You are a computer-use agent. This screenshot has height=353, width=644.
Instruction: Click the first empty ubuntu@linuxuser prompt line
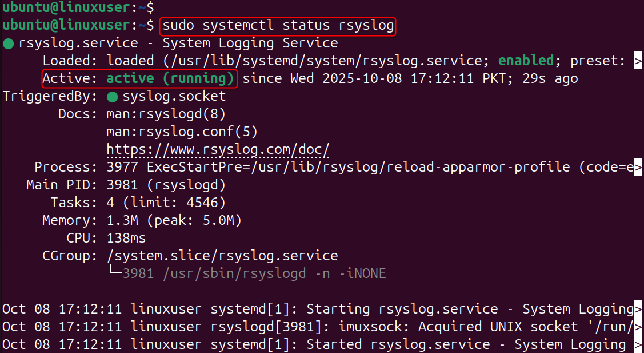(x=77, y=8)
